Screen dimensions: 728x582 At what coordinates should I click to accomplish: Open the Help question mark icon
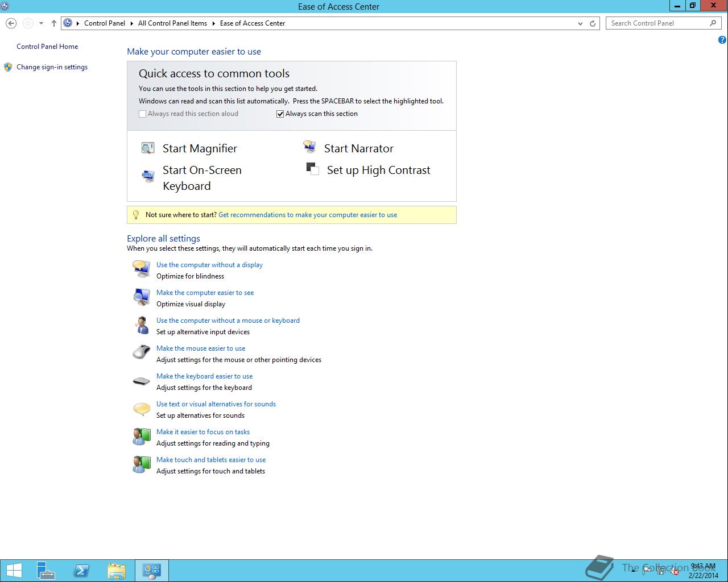pyautogui.click(x=722, y=40)
